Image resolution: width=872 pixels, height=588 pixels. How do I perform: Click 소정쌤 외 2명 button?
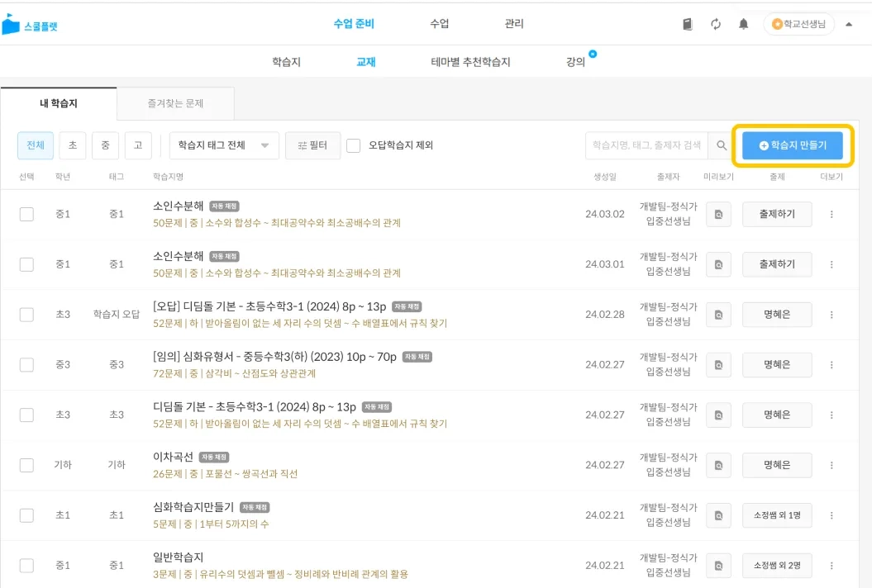point(777,565)
